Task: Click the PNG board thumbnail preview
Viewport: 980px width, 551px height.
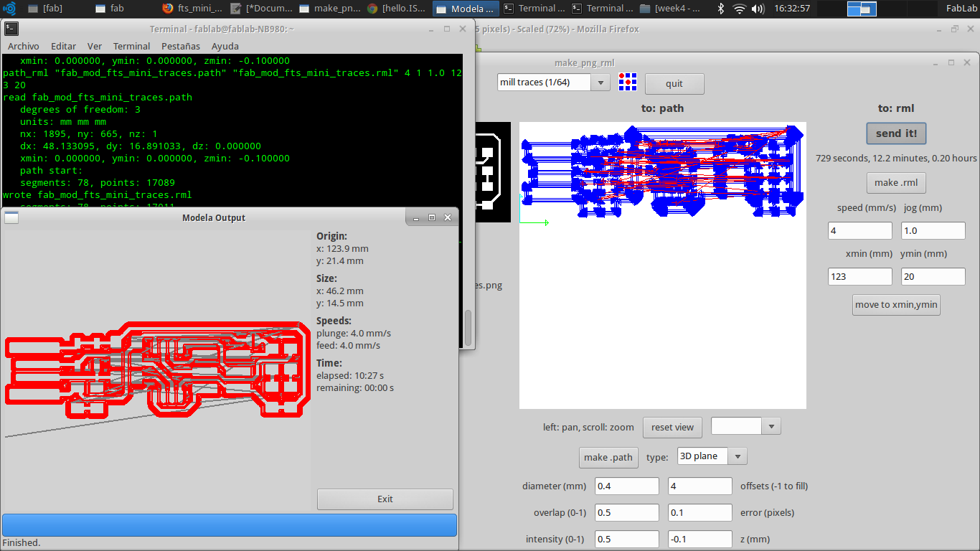Action: click(493, 172)
